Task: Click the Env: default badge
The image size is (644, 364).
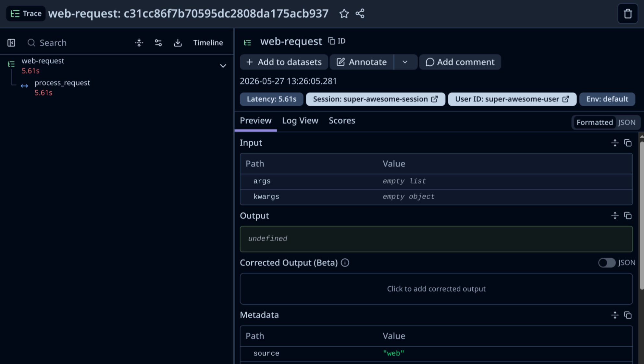Action: 607,99
